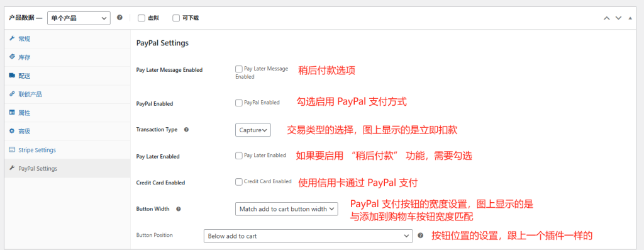Open the Stripe Settings tab

(67, 150)
